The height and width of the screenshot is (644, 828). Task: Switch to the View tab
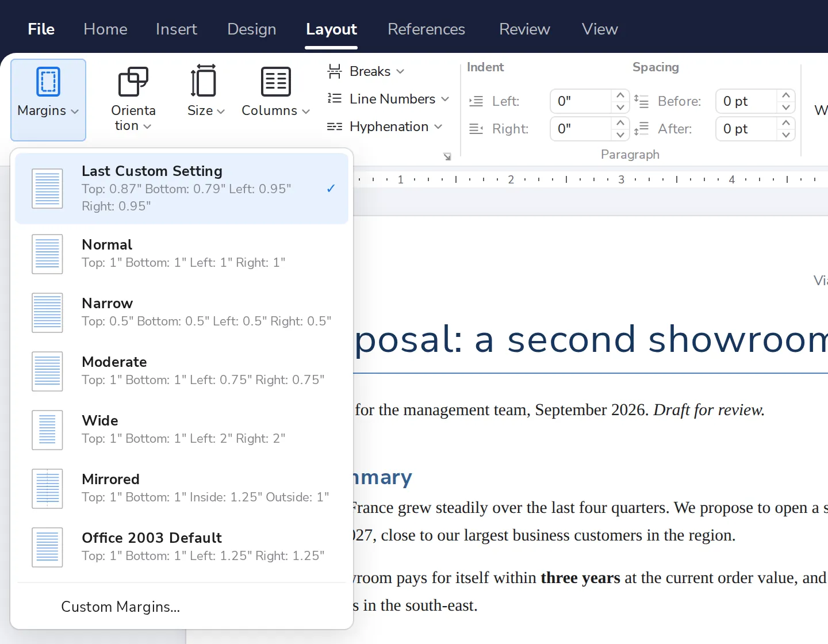600,29
